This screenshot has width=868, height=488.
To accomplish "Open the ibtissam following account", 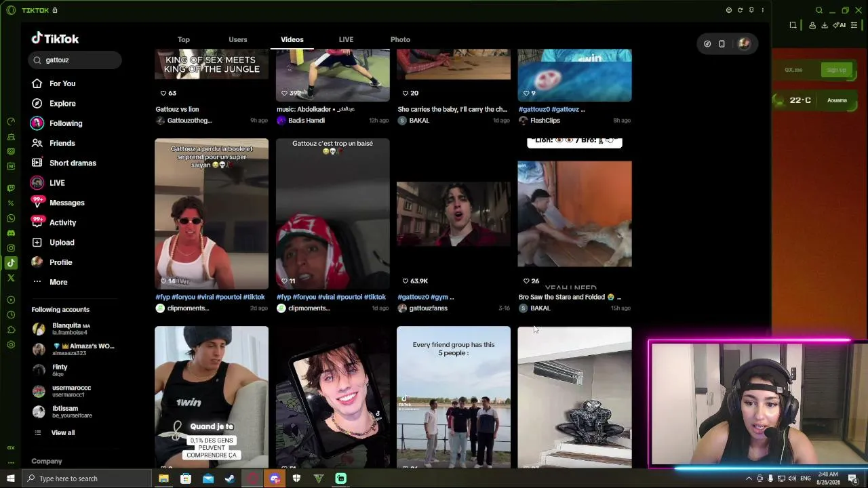I will (62, 412).
